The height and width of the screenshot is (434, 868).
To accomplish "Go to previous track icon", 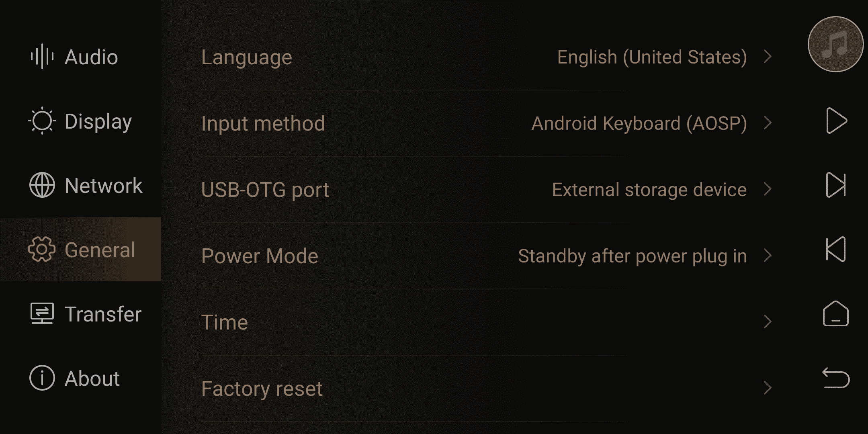I will tap(836, 249).
